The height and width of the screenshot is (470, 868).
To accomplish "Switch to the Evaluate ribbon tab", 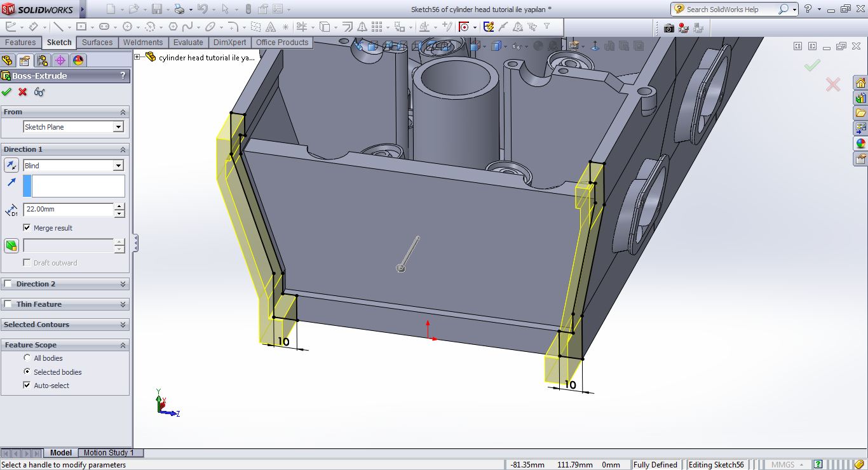I will [x=188, y=43].
